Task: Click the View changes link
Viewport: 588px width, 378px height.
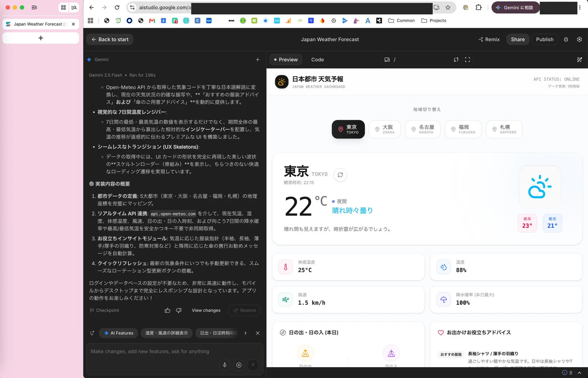Action: point(206,310)
